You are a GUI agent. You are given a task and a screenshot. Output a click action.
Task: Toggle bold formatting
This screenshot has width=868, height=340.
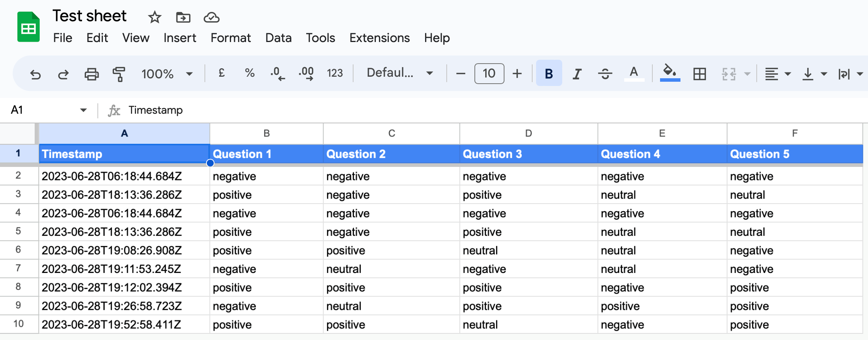pyautogui.click(x=549, y=73)
